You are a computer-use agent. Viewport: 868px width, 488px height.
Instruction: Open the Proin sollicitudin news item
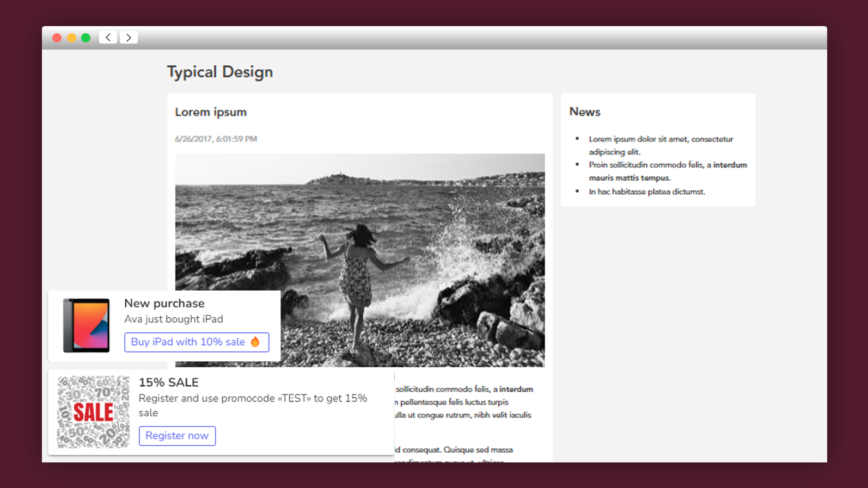pyautogui.click(x=667, y=171)
